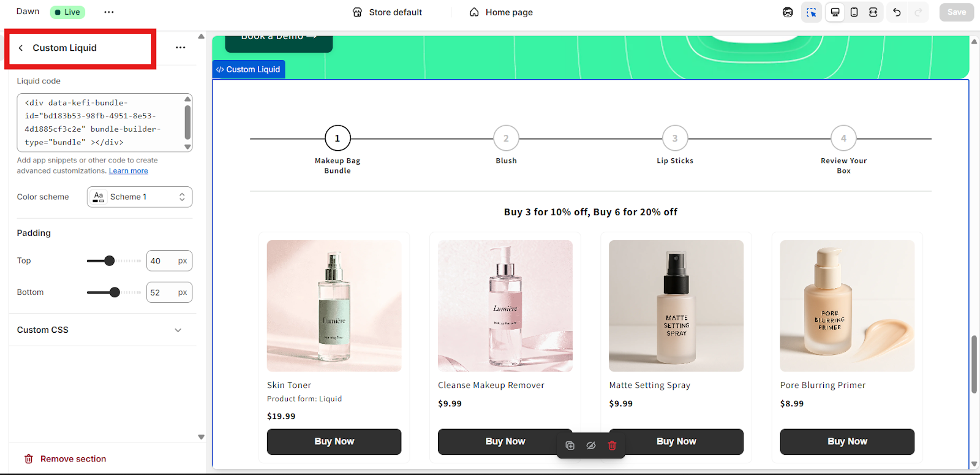The height and width of the screenshot is (475, 980).
Task: Select desktop preview icon
Action: [835, 12]
